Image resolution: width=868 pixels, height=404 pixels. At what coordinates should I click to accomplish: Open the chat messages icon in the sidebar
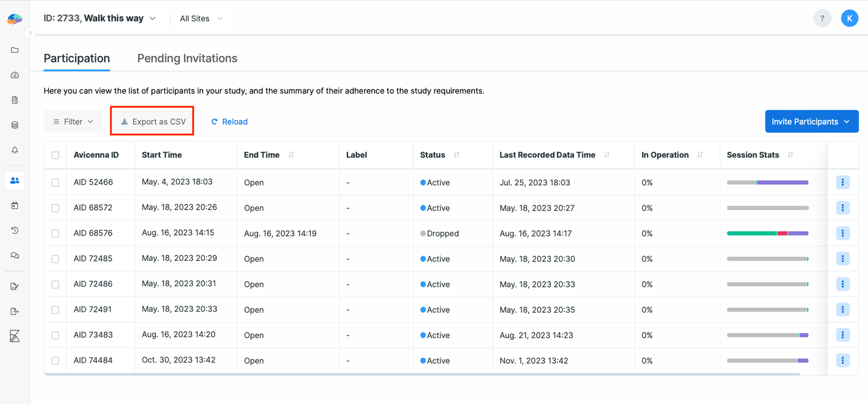[x=14, y=255]
